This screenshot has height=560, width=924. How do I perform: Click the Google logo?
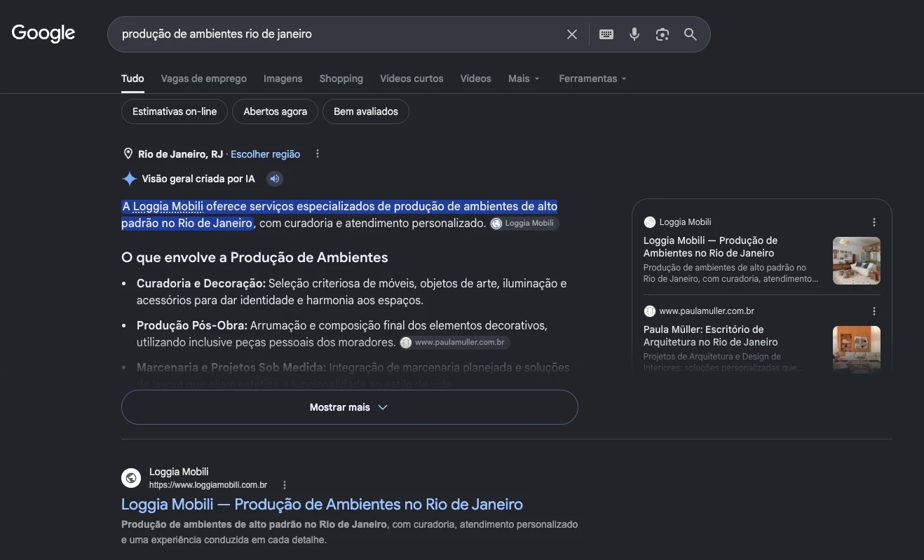[43, 33]
